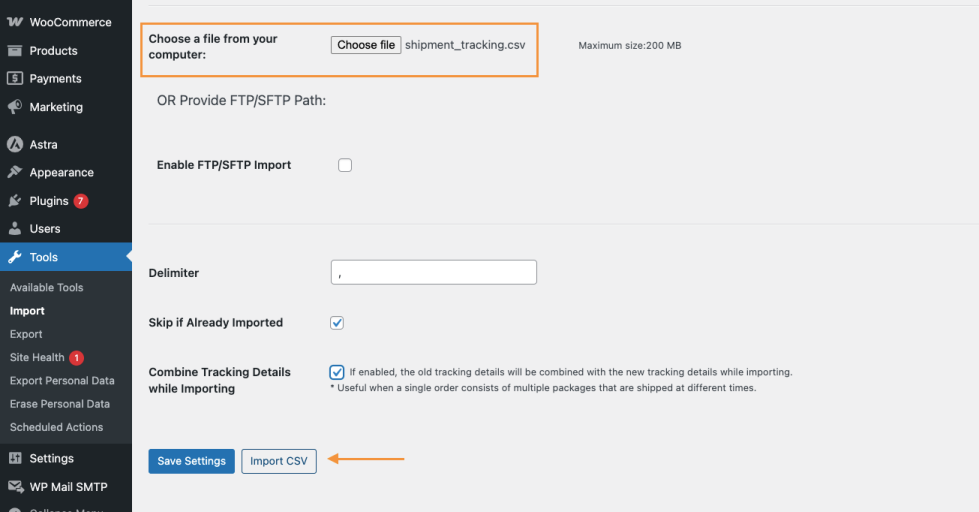Open Products via its sidebar icon
979x512 pixels.
[15, 51]
